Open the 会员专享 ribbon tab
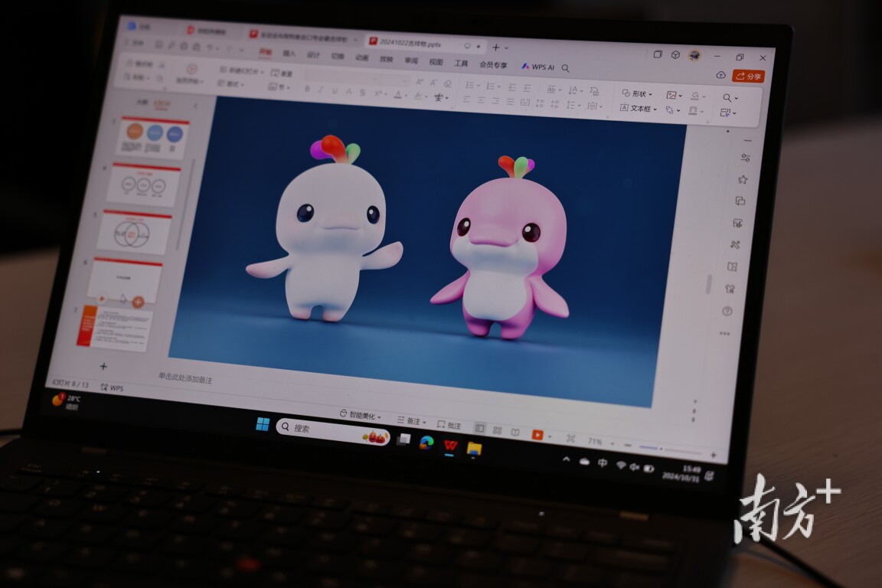The height and width of the screenshot is (588, 882). point(493,65)
